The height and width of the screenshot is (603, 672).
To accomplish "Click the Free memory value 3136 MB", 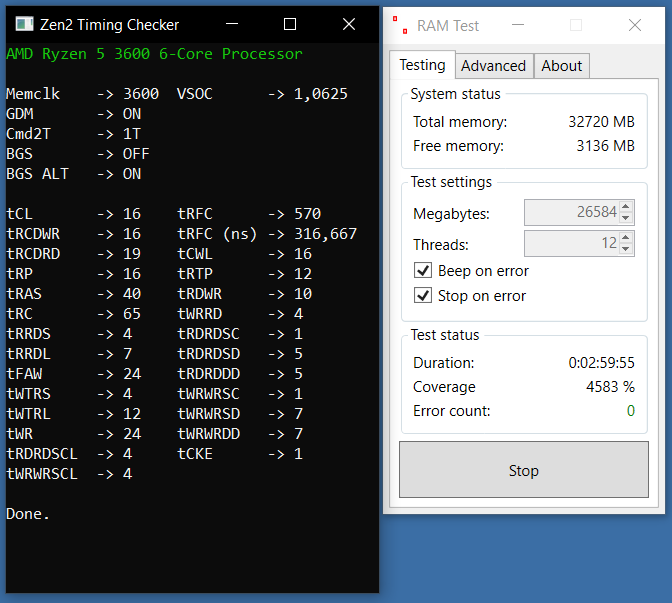I will (605, 146).
